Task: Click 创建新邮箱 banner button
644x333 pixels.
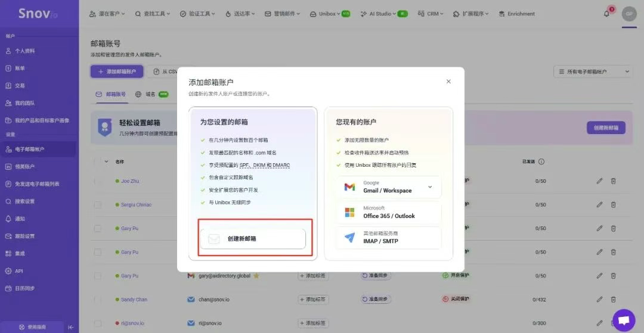Action: tap(606, 127)
